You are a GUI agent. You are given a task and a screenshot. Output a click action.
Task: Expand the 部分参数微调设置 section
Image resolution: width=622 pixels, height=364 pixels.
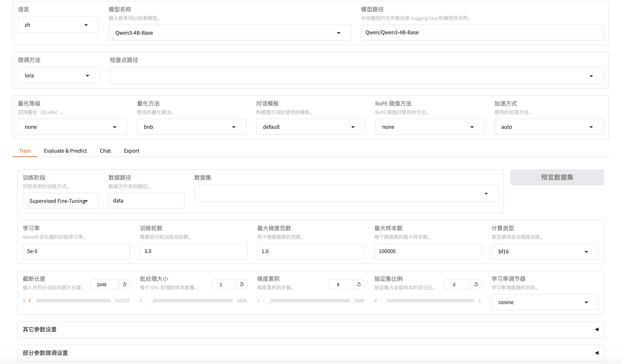[x=311, y=353]
